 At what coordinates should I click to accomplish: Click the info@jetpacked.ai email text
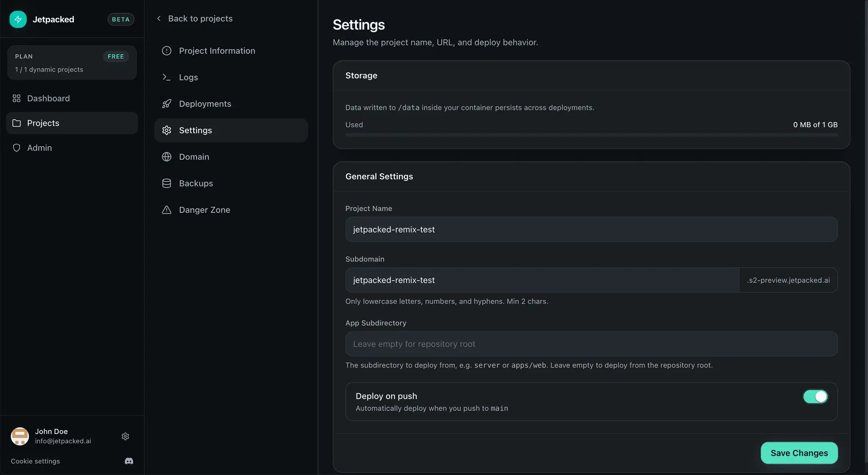point(63,441)
